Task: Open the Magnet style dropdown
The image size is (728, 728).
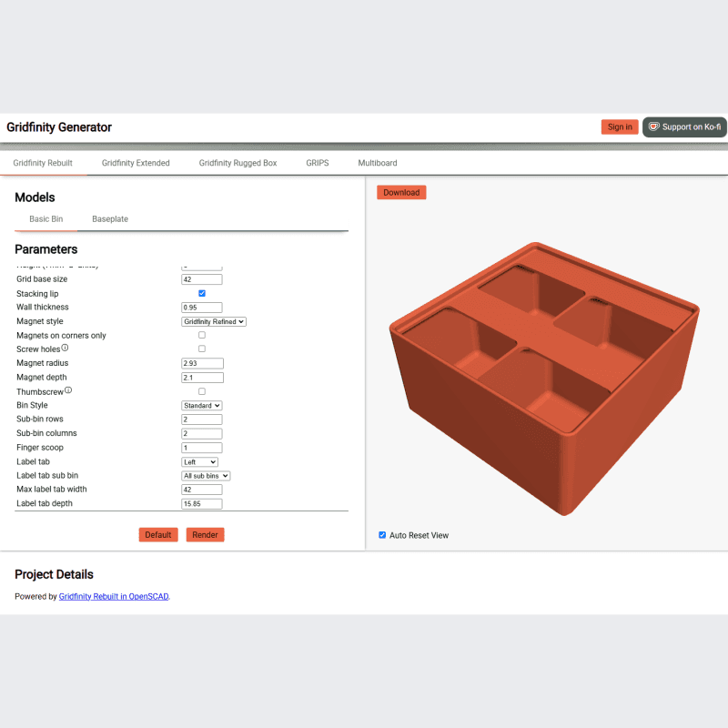Action: 213,321
